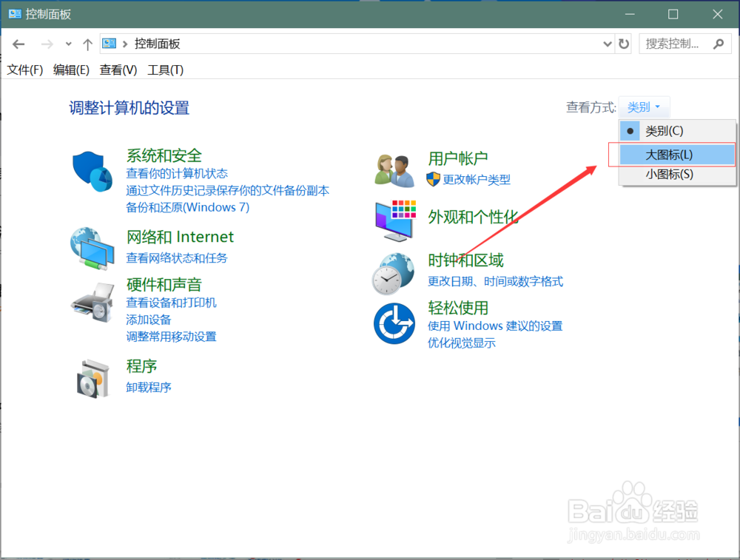
Task: Open the recent locations dropdown arrow
Action: tap(68, 44)
